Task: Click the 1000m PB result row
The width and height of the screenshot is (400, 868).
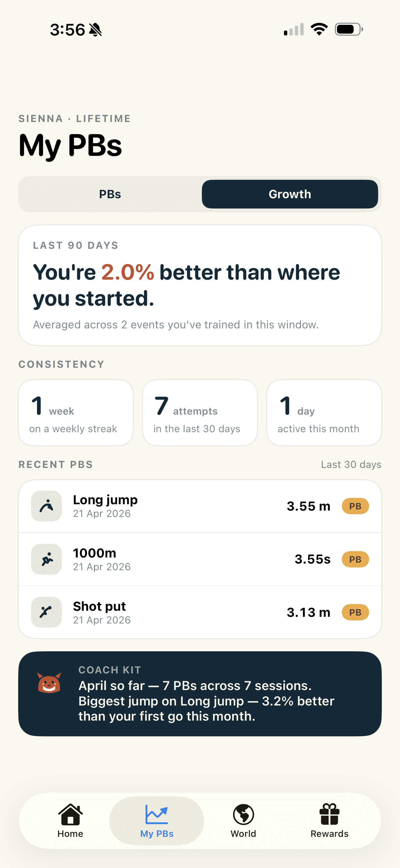Action: [x=200, y=559]
